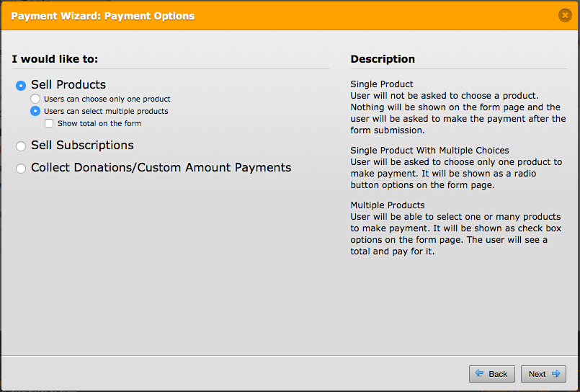The height and width of the screenshot is (392, 580).
Task: Choose 'Users can choose only one product'
Action: [35, 99]
